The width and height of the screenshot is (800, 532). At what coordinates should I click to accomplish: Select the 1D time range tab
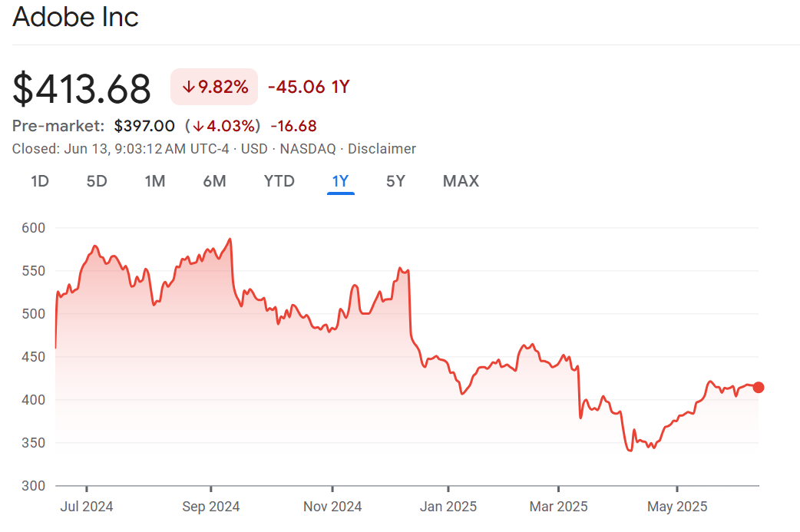pyautogui.click(x=40, y=181)
